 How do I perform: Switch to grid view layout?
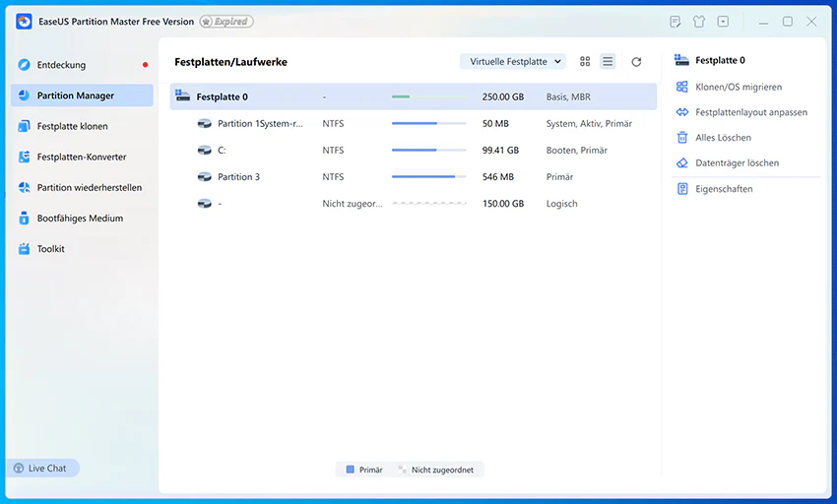tap(585, 61)
